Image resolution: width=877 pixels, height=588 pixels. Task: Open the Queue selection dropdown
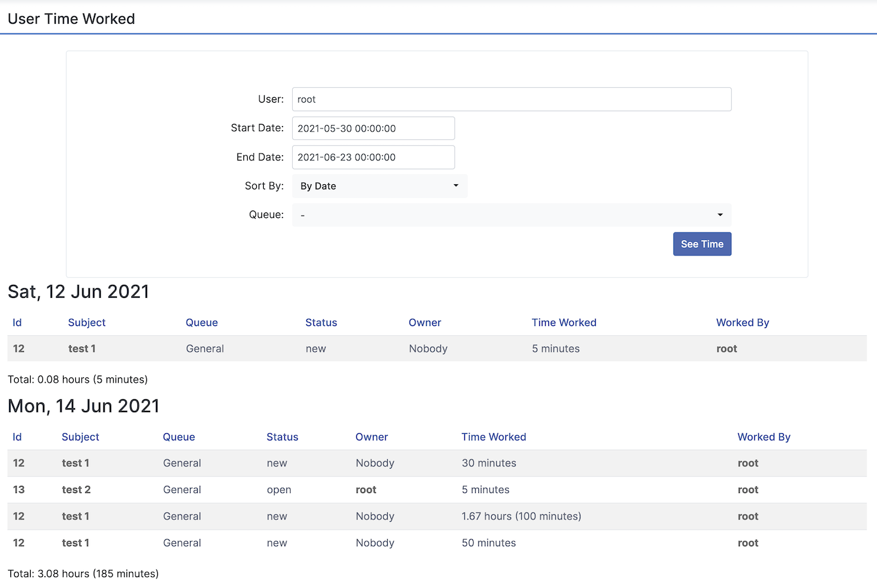click(512, 215)
